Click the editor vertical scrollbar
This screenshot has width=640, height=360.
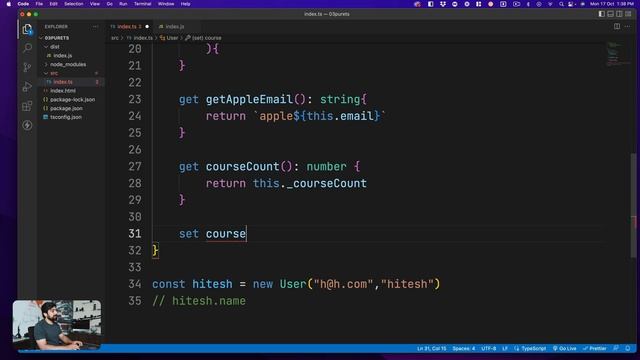point(633,205)
